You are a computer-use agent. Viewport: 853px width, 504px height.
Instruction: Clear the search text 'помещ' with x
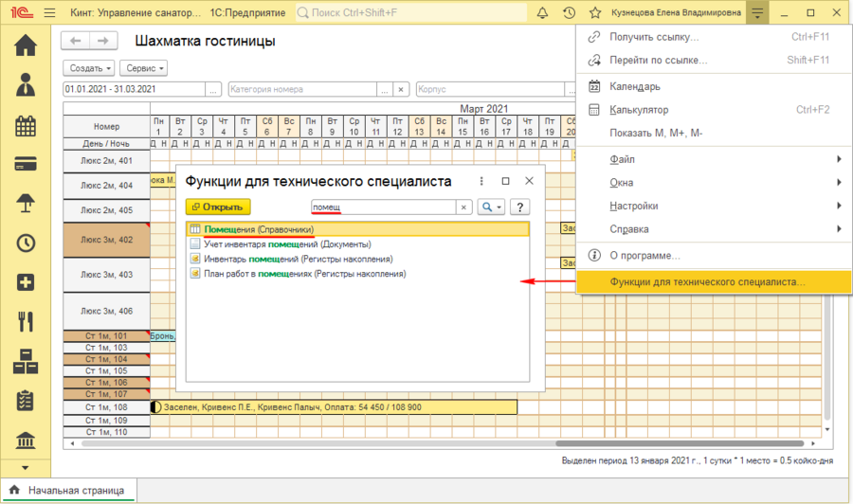pos(463,207)
